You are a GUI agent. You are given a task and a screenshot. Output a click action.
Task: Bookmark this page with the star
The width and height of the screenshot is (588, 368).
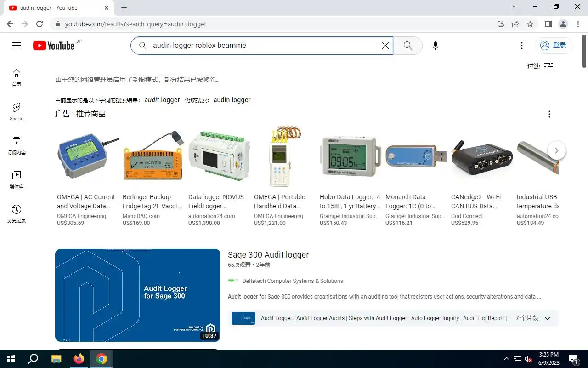click(530, 24)
